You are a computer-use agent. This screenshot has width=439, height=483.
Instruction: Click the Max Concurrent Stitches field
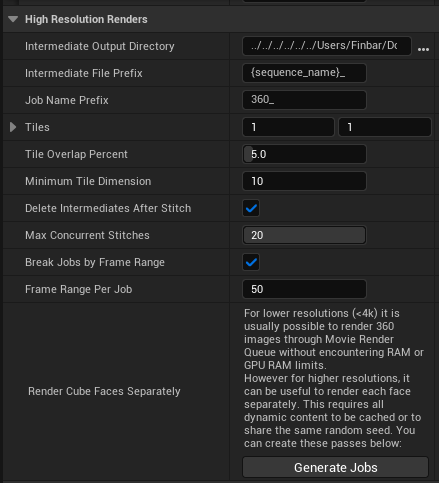coord(304,235)
